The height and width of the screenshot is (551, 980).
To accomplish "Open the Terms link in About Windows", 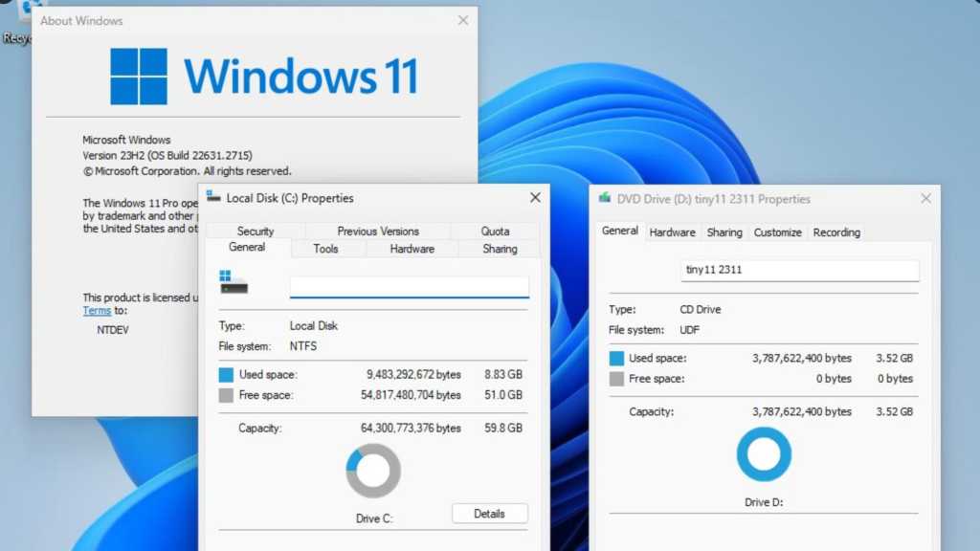I will tap(97, 311).
